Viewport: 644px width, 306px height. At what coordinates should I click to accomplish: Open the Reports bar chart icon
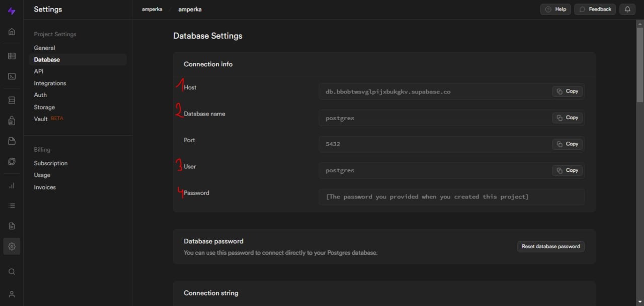[x=12, y=185]
